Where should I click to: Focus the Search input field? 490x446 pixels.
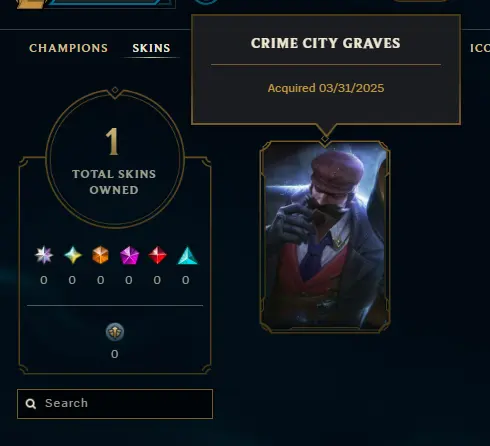click(115, 404)
